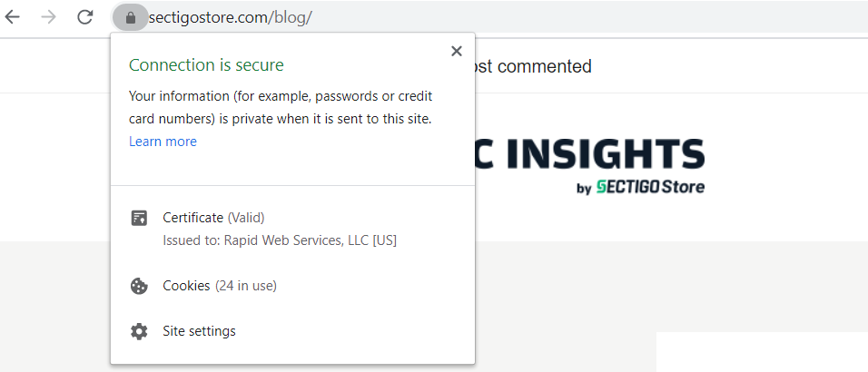Click the sectigostore.com/blog/ address text
This screenshot has height=372, width=868.
click(231, 18)
